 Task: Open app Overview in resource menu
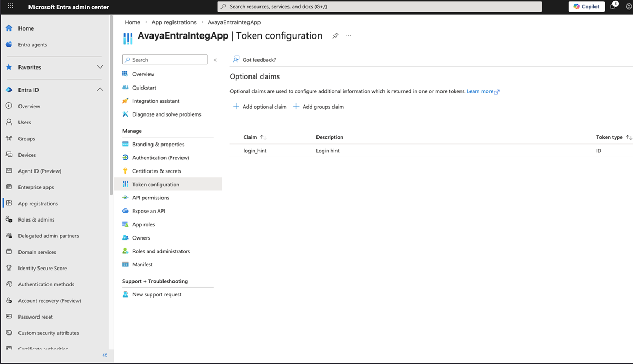(x=143, y=74)
